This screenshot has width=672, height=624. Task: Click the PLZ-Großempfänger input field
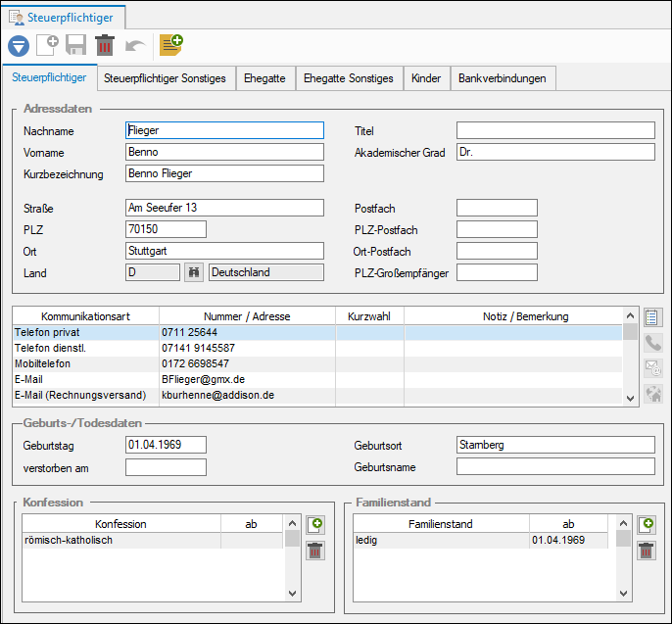[x=497, y=272]
